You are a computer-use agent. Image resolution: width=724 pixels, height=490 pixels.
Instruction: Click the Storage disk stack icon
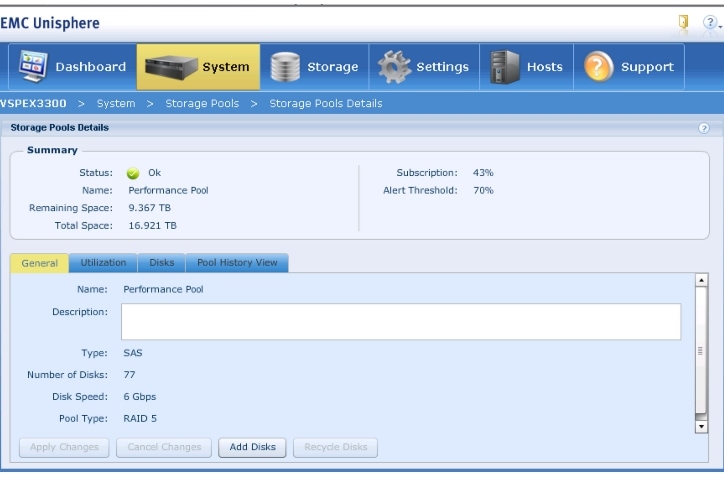(x=285, y=67)
